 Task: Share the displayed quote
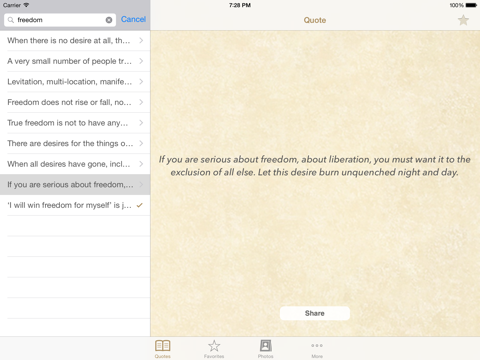click(315, 313)
